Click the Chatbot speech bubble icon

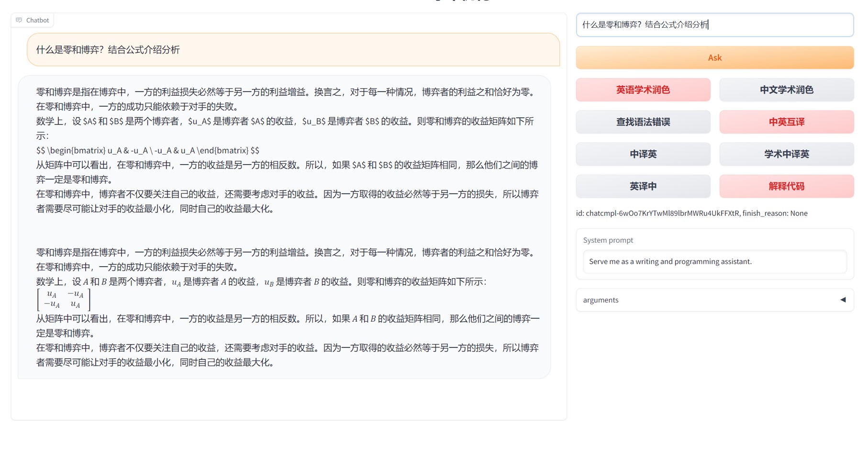(19, 20)
